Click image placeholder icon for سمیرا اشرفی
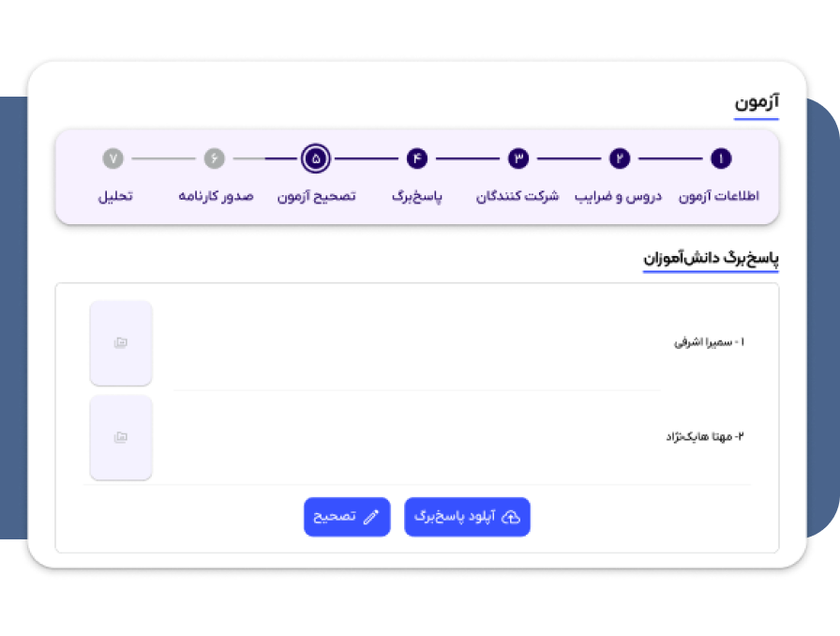Viewport: 840px width, 636px height. [x=121, y=342]
